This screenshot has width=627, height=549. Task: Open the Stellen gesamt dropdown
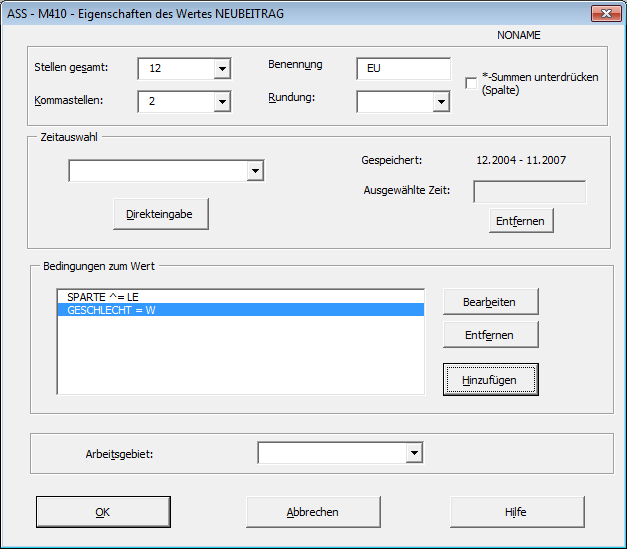click(222, 69)
